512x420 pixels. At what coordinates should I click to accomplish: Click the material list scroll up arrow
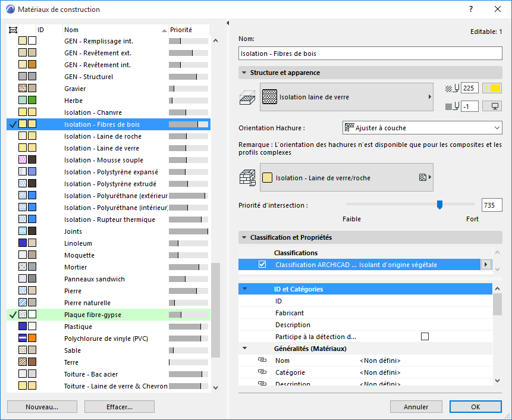click(215, 41)
